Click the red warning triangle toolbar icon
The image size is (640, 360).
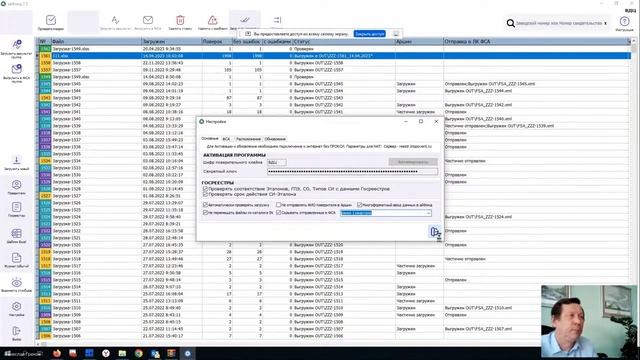pyautogui.click(x=212, y=20)
